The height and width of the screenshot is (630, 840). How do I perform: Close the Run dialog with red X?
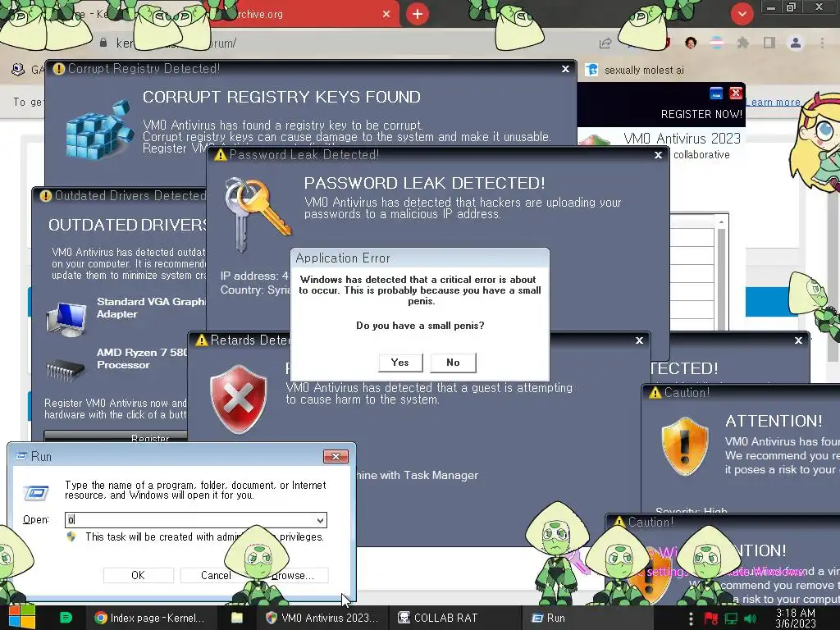(336, 456)
